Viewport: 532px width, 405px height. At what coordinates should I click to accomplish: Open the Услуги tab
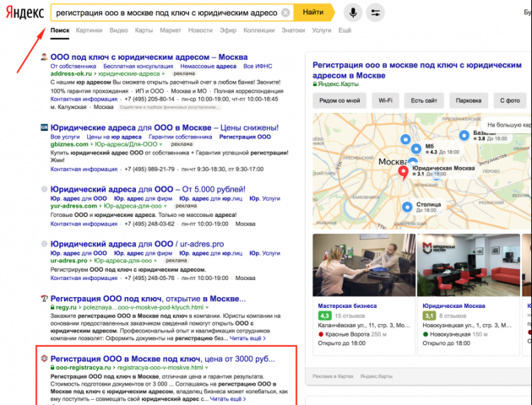pos(321,30)
